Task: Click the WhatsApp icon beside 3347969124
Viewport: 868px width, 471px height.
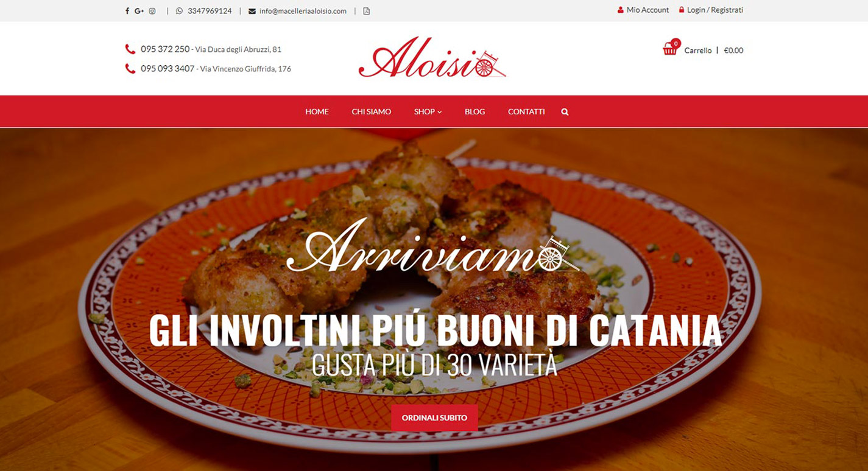Action: tap(179, 11)
